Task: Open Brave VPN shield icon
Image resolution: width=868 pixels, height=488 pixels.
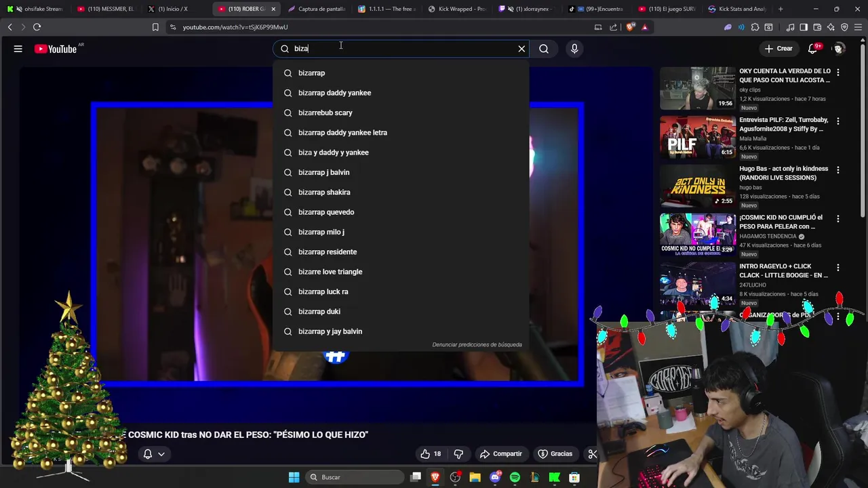Action: 844,27
